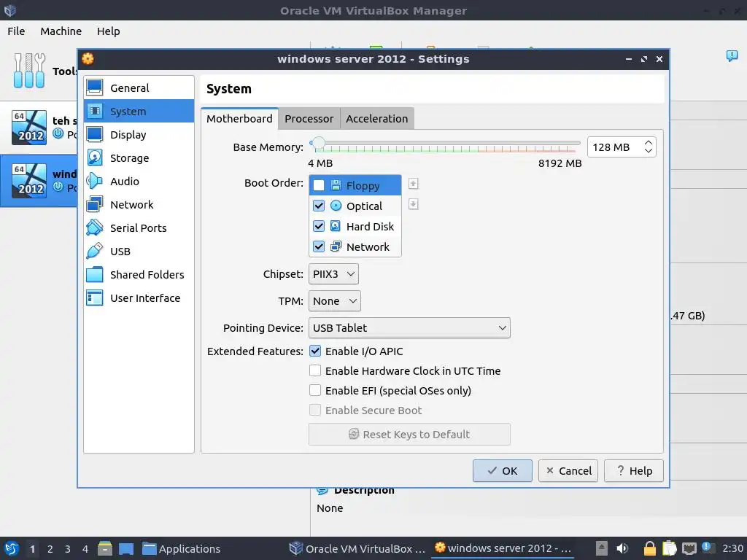Click the Tools wrench icon in Manager

pos(29,71)
